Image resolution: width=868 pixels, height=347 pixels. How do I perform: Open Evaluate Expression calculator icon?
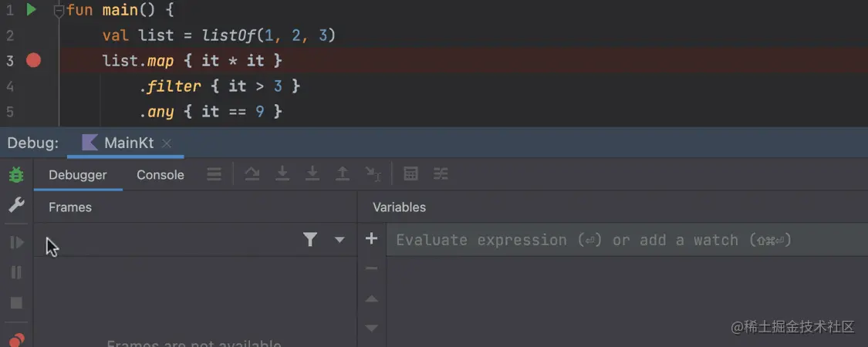pyautogui.click(x=410, y=174)
